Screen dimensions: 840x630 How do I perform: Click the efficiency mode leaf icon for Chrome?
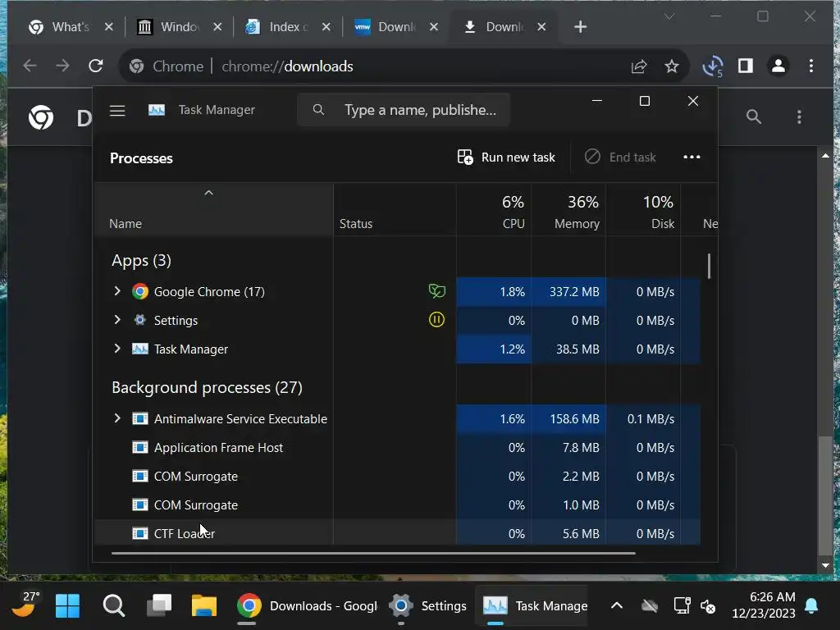436,291
